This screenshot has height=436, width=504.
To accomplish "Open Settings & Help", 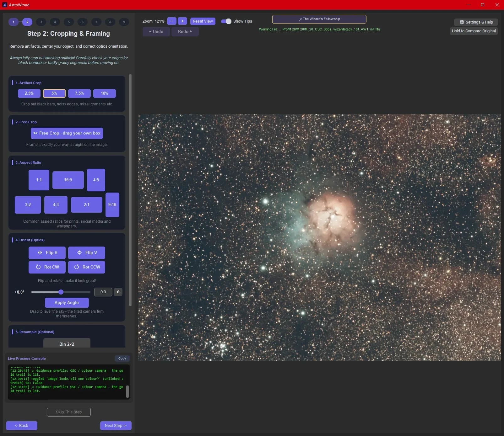I will (x=476, y=22).
